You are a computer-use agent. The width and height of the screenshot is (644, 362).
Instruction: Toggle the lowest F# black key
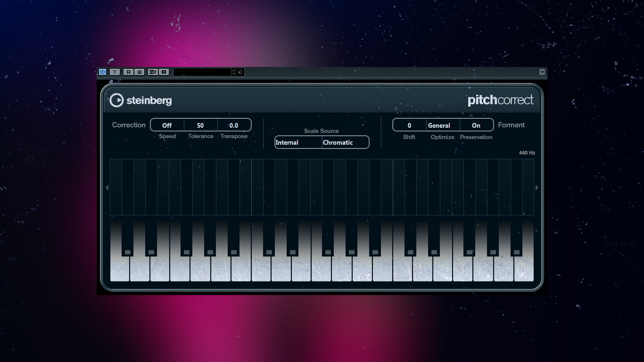click(x=187, y=239)
